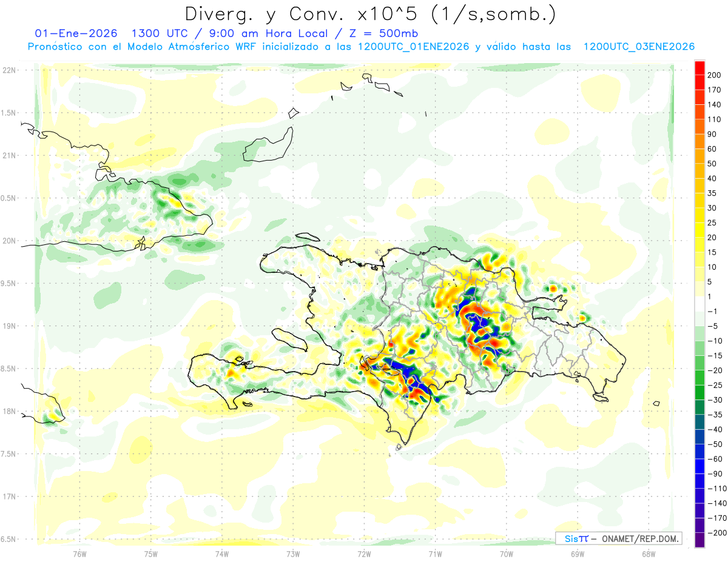This screenshot has height=562, width=728.
Task: Click the '-35' color scale value
Action: coord(715,415)
